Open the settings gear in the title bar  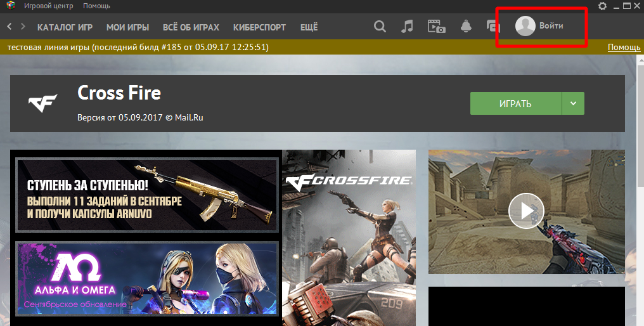(x=603, y=6)
